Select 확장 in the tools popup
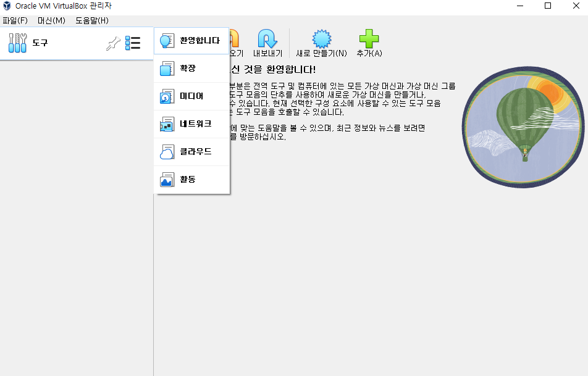The width and height of the screenshot is (588, 376). point(191,69)
